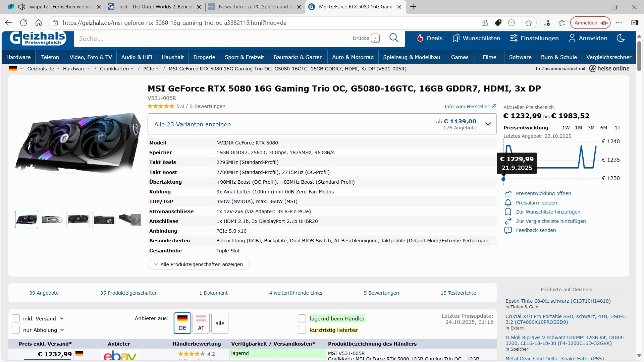Expand Alle Produkteigenschaften anzeigen
This screenshot has height=362, width=644.
click(199, 264)
